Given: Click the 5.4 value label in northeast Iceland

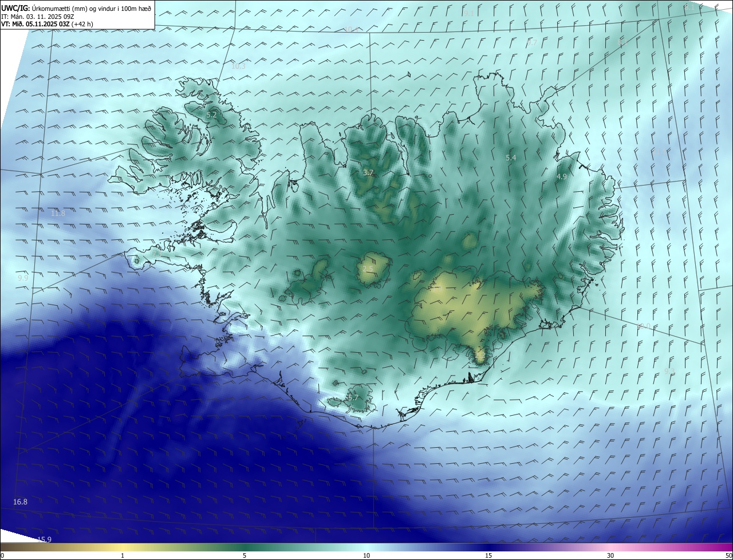Looking at the screenshot, I should pos(511,157).
